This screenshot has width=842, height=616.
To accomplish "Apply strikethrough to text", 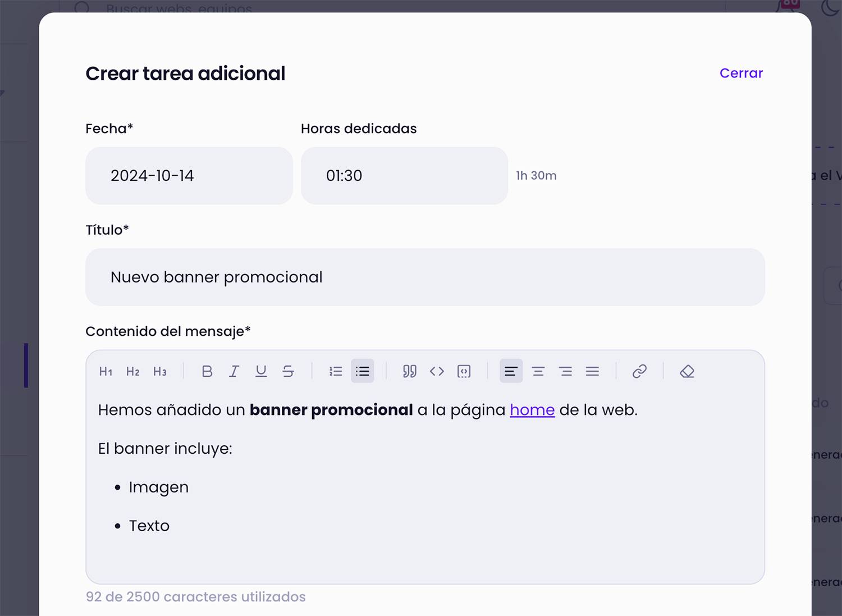I will point(288,371).
